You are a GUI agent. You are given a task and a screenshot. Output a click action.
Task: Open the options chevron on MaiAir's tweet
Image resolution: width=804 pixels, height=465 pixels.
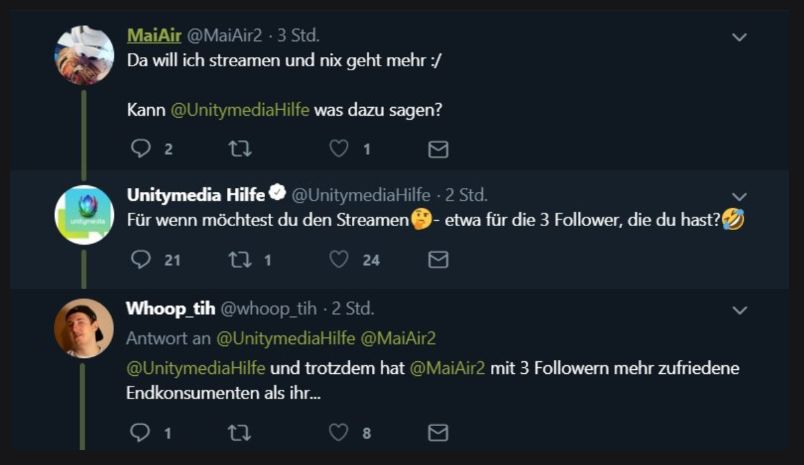click(x=739, y=37)
